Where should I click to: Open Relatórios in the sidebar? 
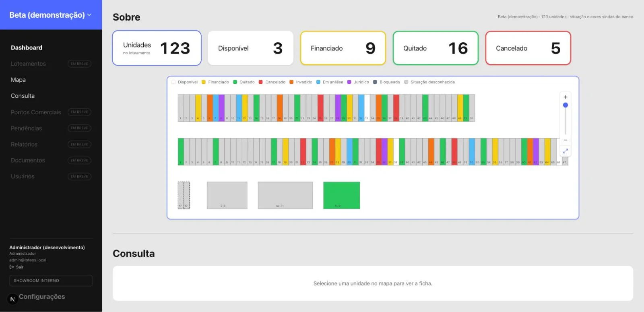point(24,144)
